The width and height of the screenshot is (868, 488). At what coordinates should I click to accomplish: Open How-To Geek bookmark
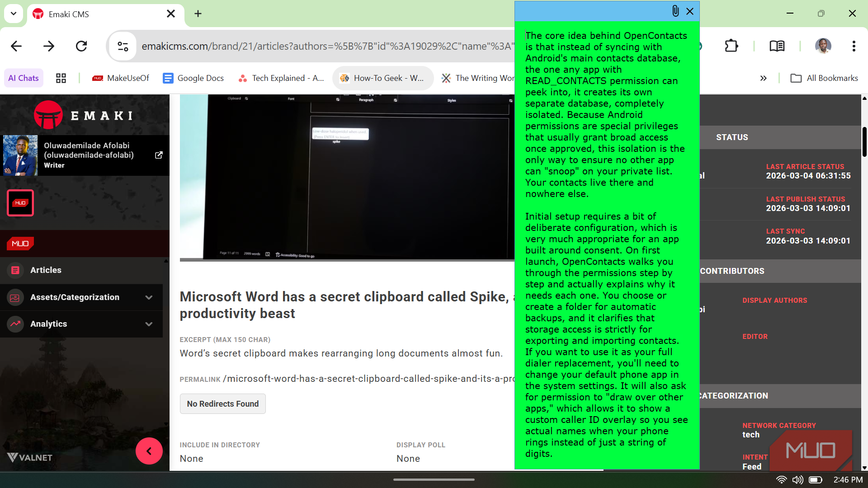382,78
